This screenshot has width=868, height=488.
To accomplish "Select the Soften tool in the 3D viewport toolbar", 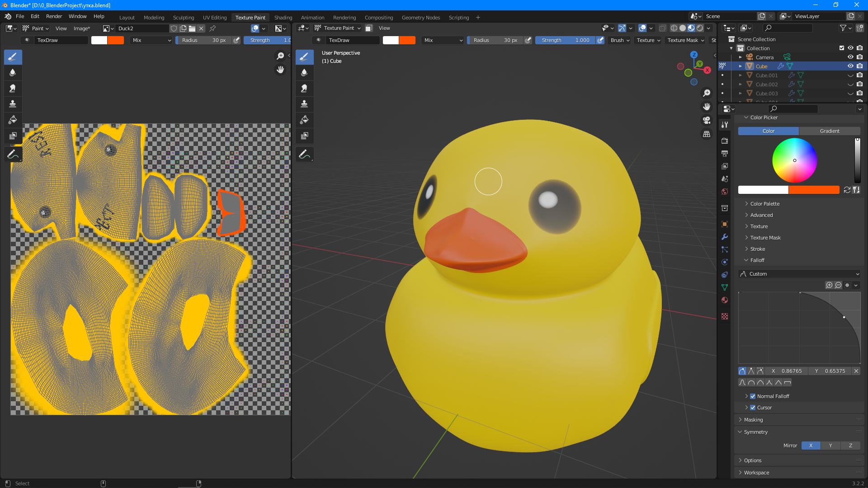I will [x=304, y=73].
